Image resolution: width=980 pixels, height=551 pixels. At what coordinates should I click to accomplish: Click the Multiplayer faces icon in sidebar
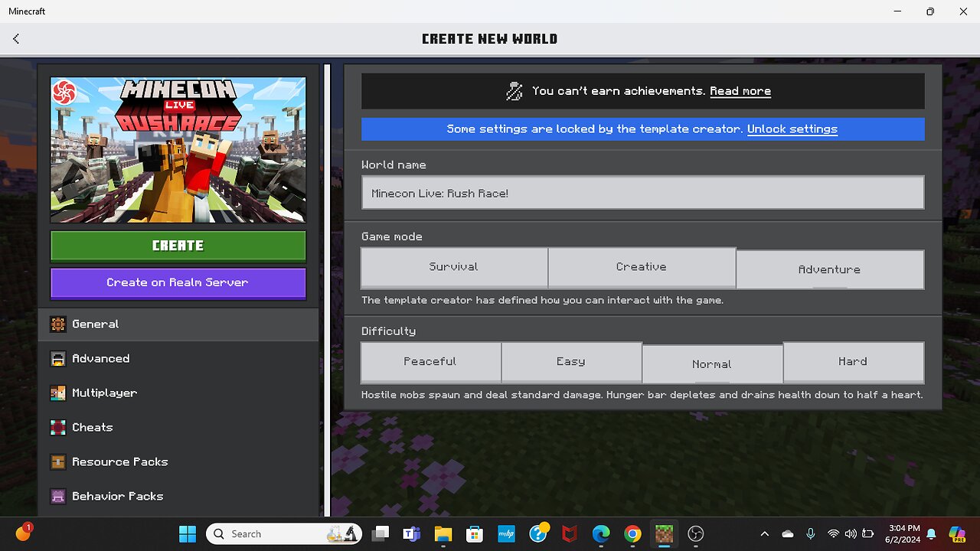pos(58,393)
